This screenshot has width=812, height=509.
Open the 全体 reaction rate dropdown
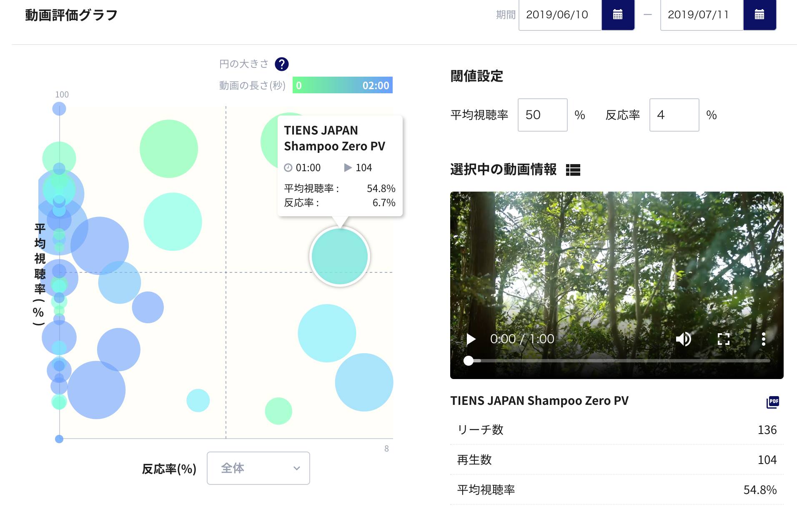[258, 468]
